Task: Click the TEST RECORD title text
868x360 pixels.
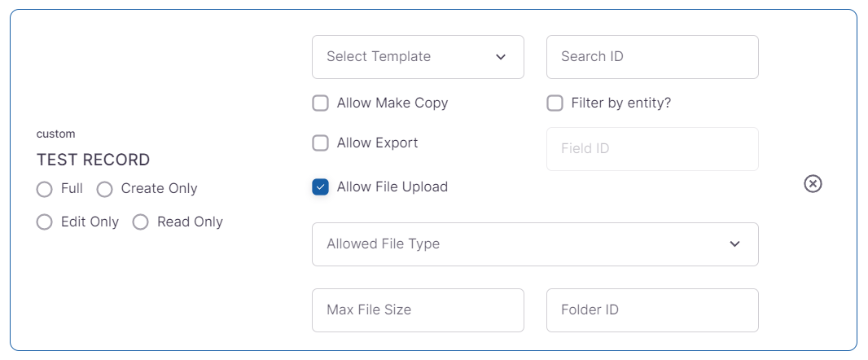Action: point(94,160)
